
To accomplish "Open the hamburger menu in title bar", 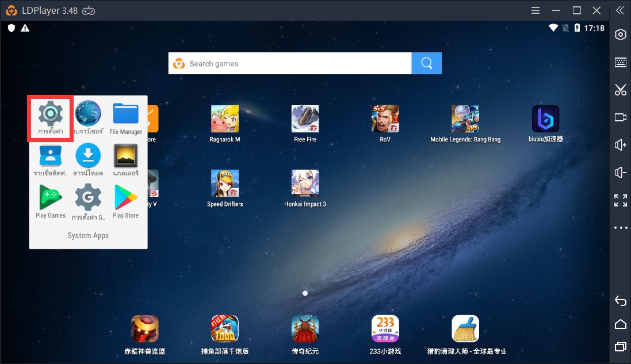I will coord(535,10).
